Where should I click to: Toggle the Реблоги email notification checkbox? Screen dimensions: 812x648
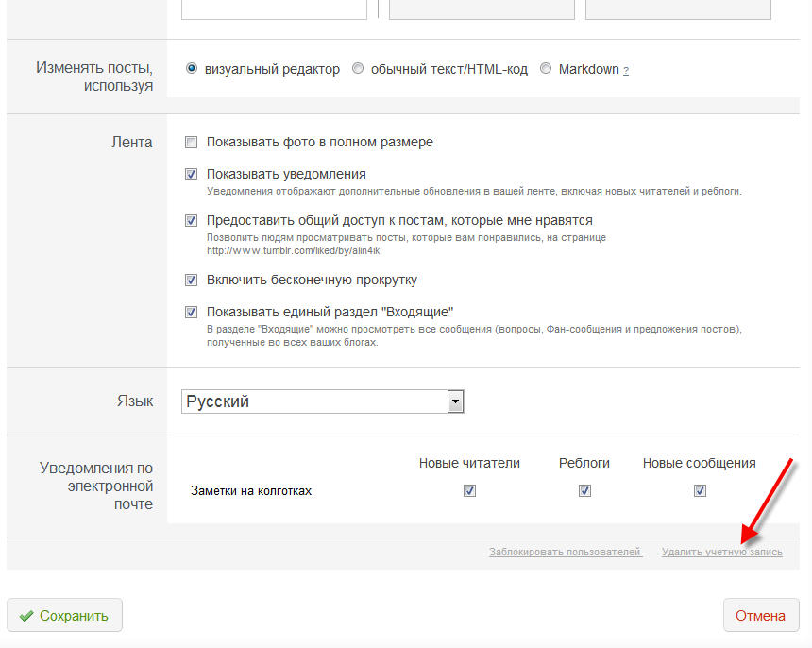pos(584,490)
